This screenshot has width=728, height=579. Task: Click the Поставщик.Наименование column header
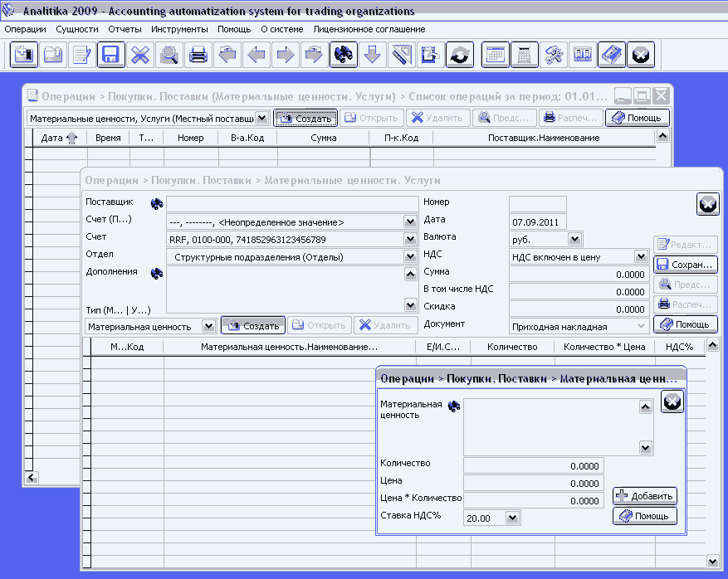(x=544, y=138)
